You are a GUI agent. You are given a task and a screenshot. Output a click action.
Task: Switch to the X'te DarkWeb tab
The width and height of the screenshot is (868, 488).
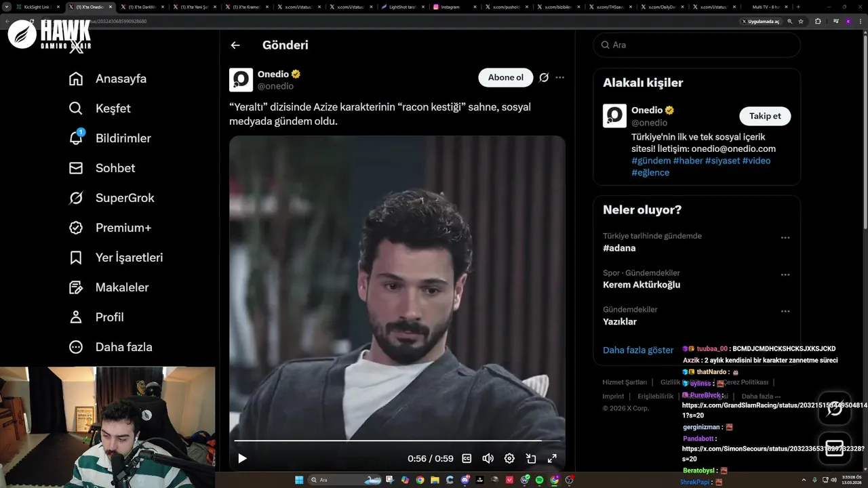(142, 7)
